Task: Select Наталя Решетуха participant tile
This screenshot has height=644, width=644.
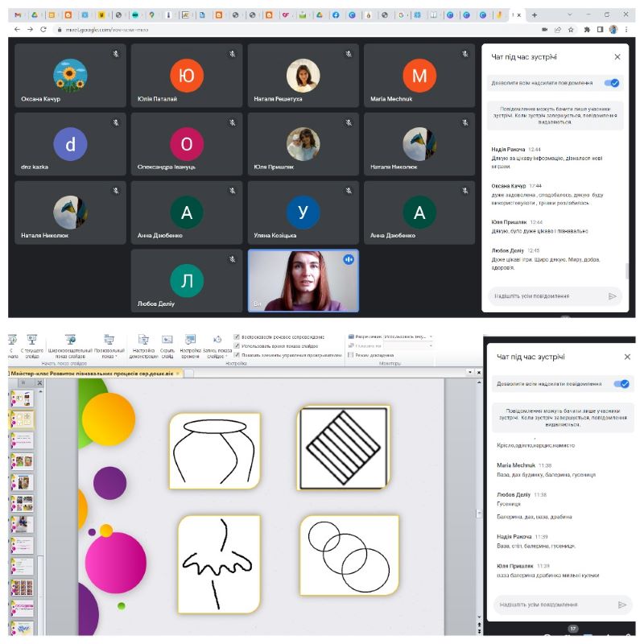Action: tap(303, 76)
